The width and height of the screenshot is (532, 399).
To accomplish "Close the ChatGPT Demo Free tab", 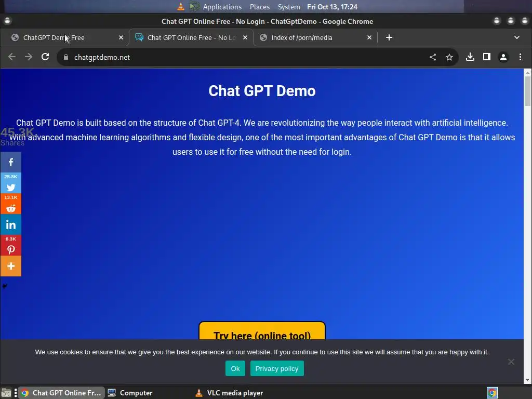I will (121, 37).
